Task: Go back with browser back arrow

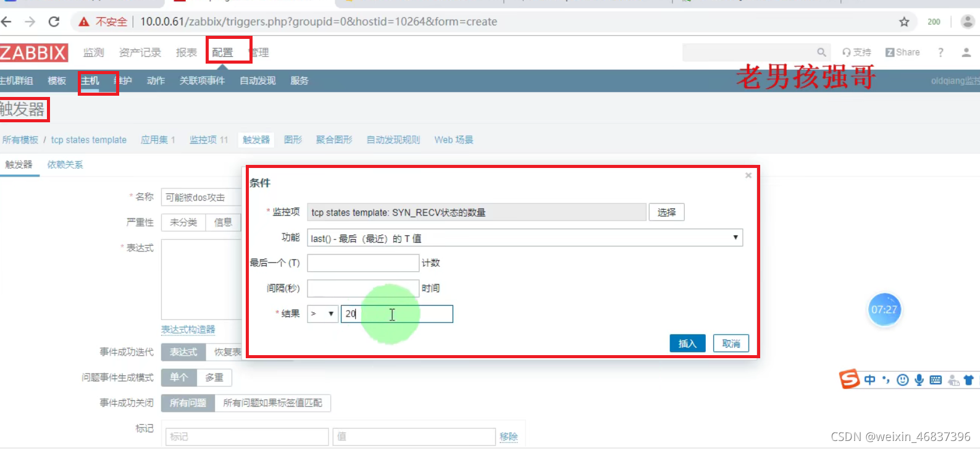Action: pyautogui.click(x=6, y=22)
